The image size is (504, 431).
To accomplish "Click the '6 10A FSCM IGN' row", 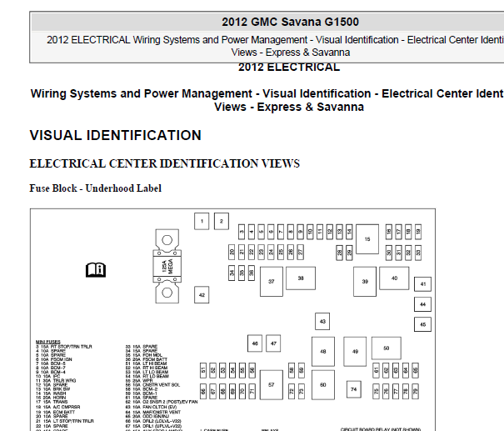I will coord(54,359).
